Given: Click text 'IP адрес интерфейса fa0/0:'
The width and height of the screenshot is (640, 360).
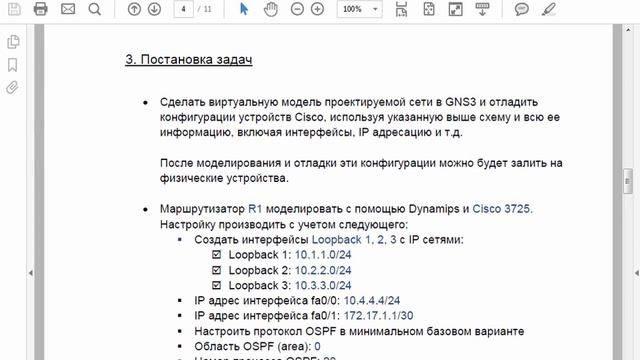Looking at the screenshot, I should 267,300.
